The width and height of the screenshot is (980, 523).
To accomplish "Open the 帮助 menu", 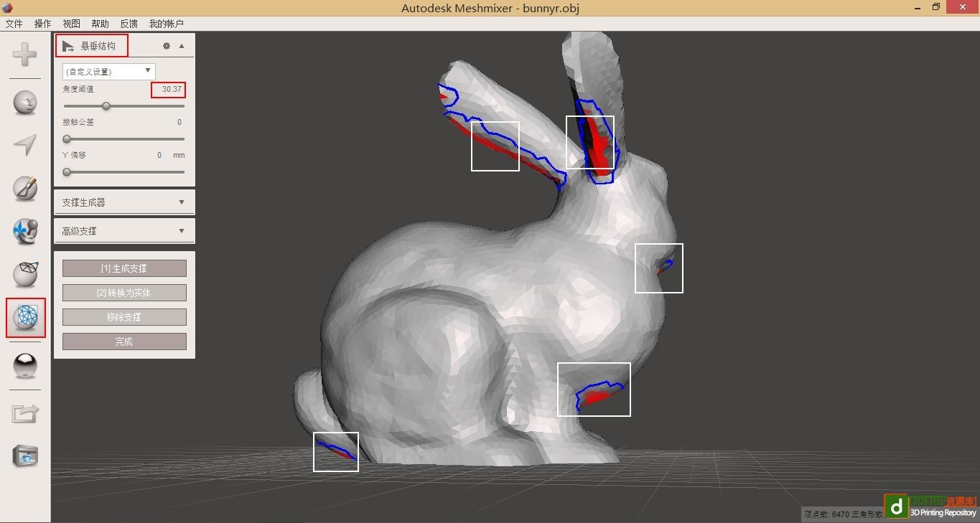I will pos(101,24).
